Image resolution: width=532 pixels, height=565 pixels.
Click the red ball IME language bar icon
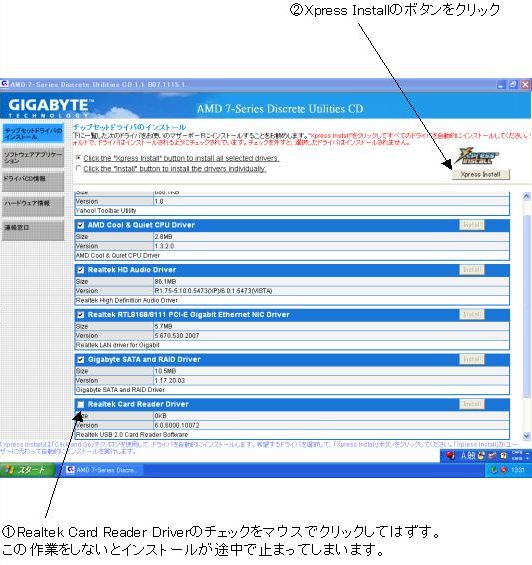tap(450, 456)
